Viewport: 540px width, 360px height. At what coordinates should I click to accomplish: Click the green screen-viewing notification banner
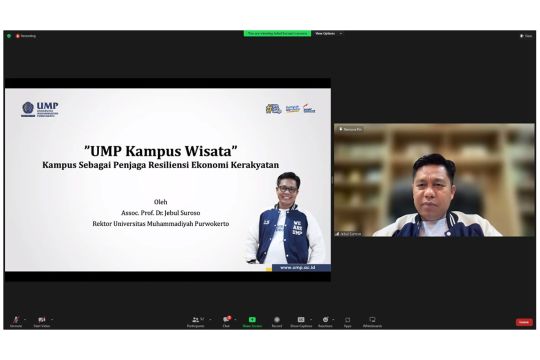(x=277, y=33)
